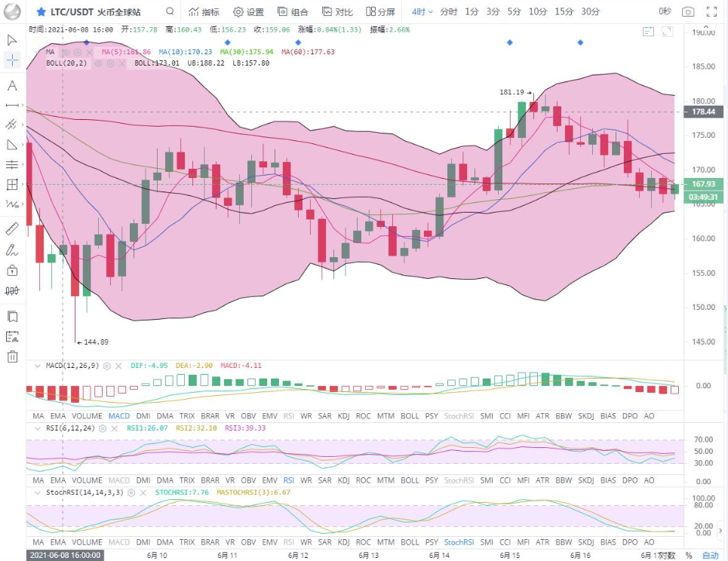Pick the ruler measurement tool

pos(12,228)
